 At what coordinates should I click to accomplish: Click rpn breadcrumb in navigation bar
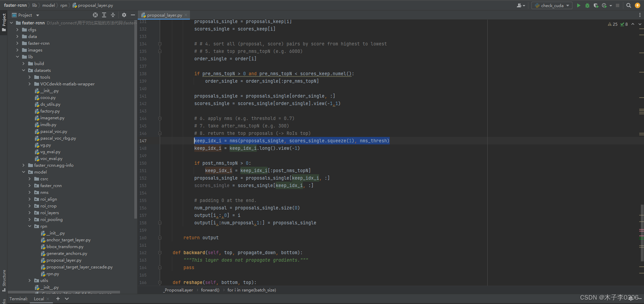(64, 5)
